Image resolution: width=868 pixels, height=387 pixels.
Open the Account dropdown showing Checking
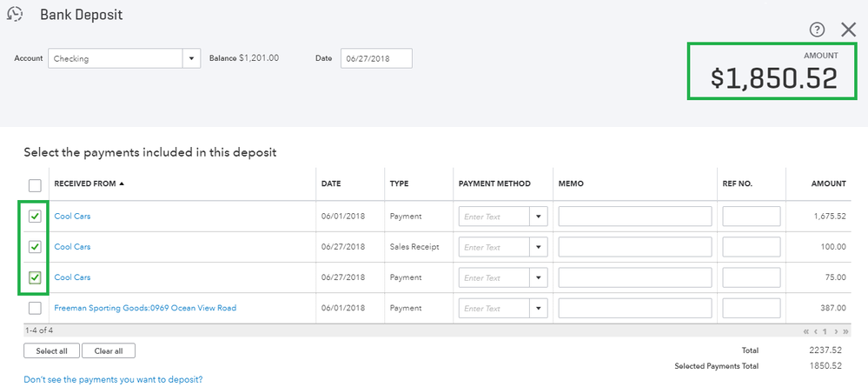coord(192,59)
